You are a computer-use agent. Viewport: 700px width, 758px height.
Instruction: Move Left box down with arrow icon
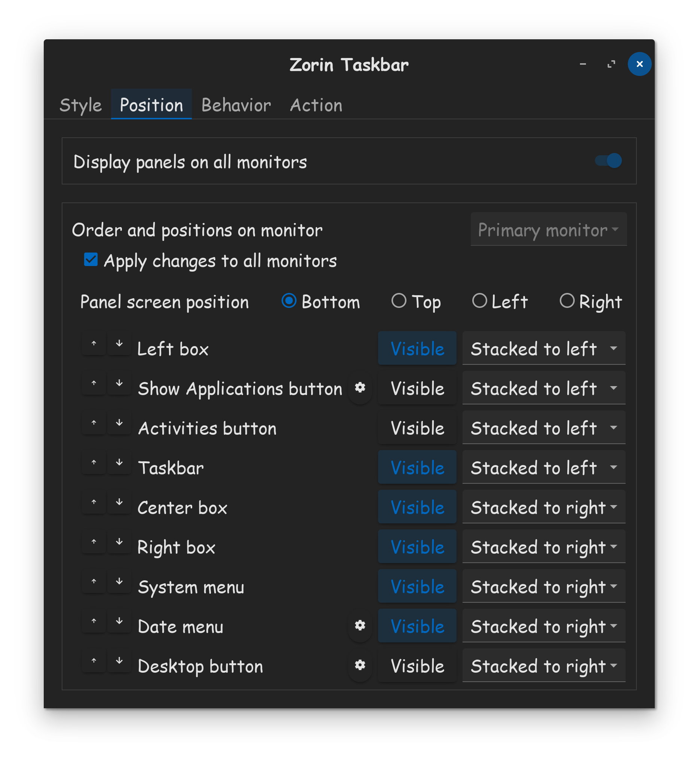119,344
